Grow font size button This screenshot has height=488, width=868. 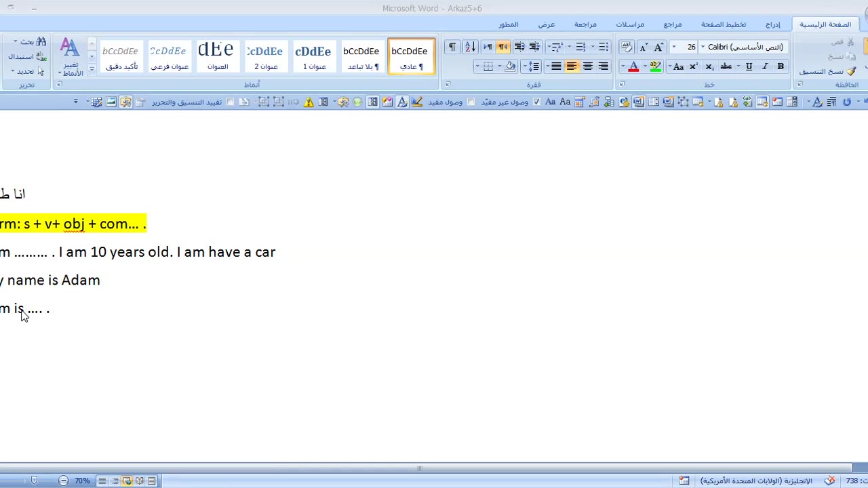[x=658, y=47]
